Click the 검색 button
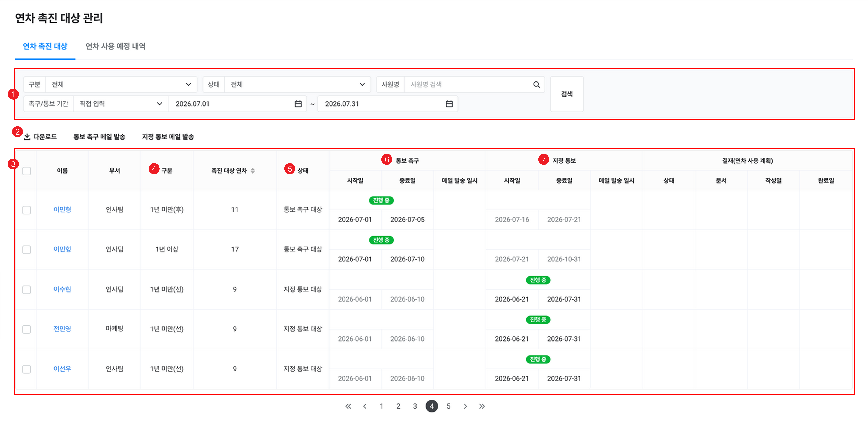 567,94
